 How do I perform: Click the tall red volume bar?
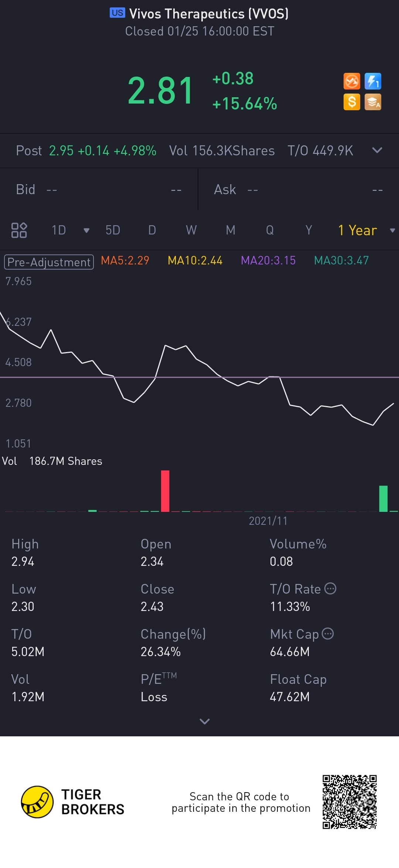click(165, 491)
